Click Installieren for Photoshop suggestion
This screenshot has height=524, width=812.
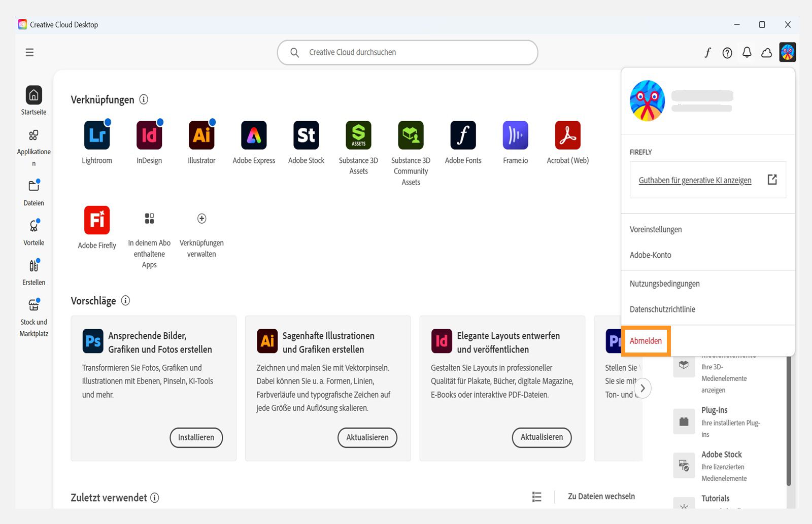tap(196, 437)
